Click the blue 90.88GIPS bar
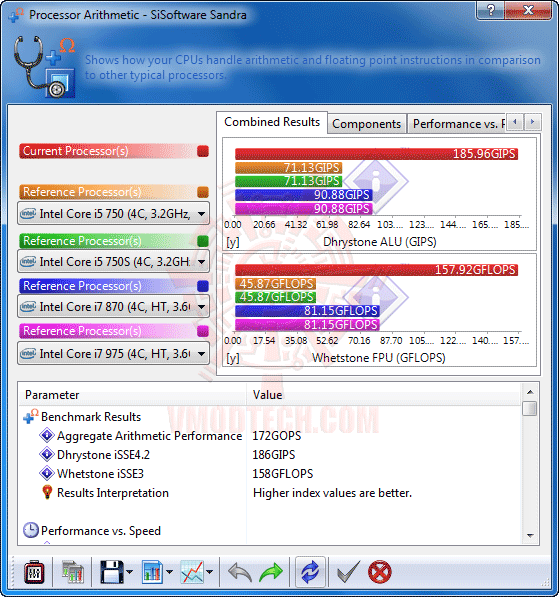Image resolution: width=559 pixels, height=597 pixels. click(303, 195)
